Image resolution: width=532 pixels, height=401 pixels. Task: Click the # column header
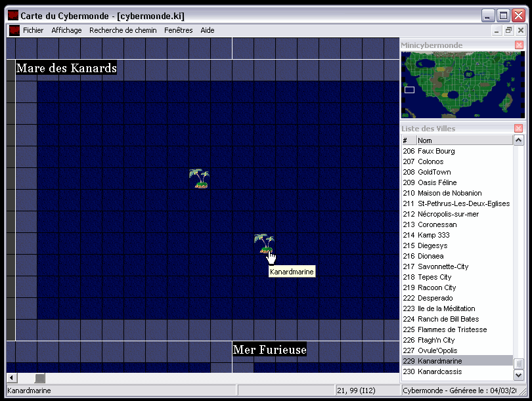408,140
